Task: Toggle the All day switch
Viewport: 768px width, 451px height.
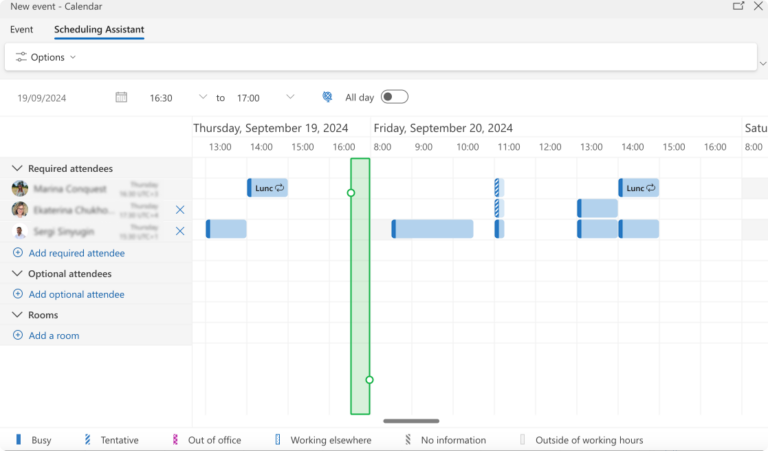Action: (x=394, y=97)
